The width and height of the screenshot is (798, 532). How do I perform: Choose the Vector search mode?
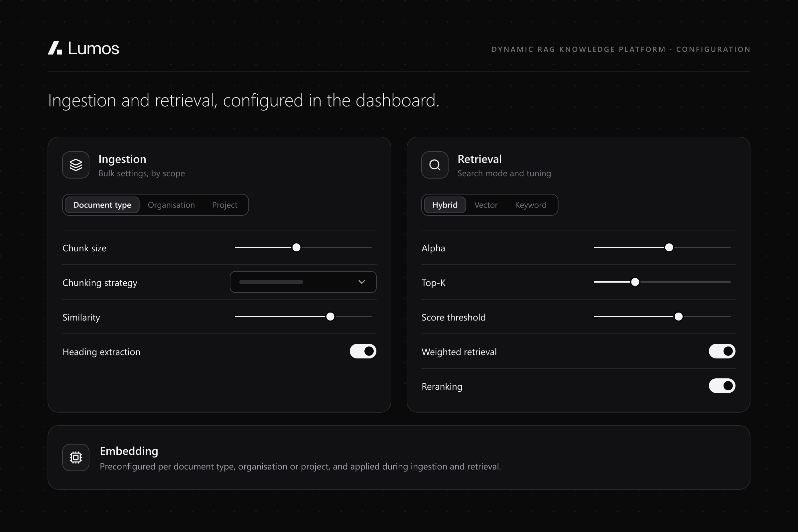tap(486, 205)
